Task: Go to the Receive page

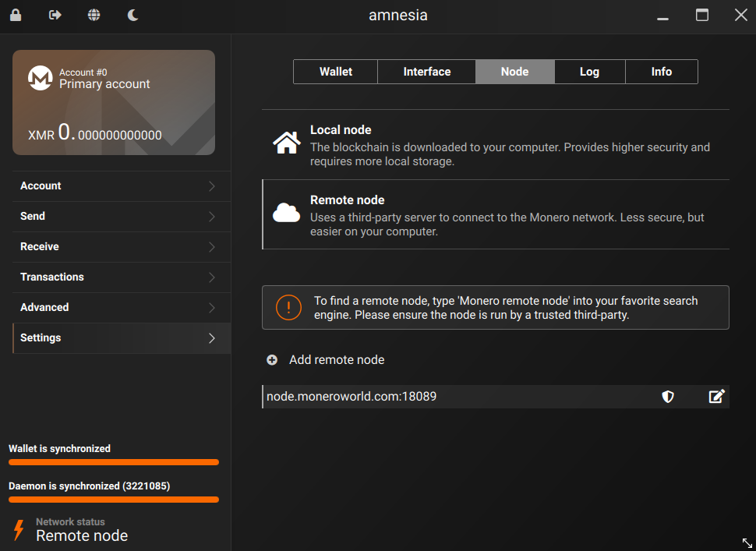Action: 122,247
